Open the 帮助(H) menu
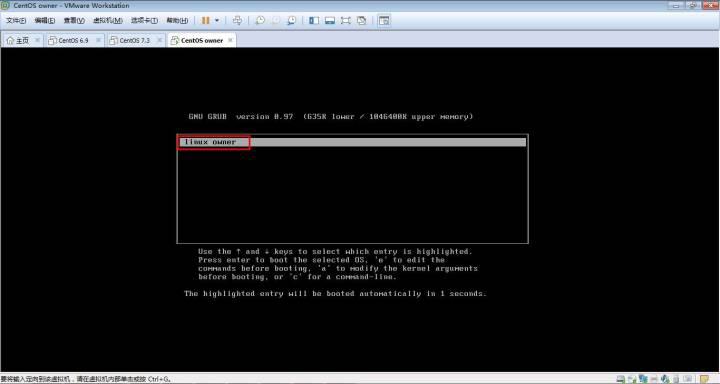This screenshot has width=720, height=384. point(177,20)
